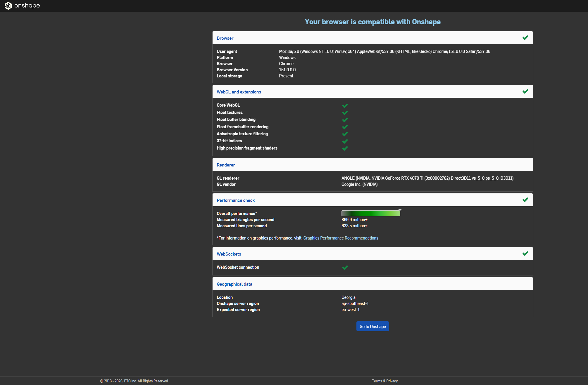Click the WebSockets section heading
The image size is (588, 385).
pyautogui.click(x=229, y=254)
